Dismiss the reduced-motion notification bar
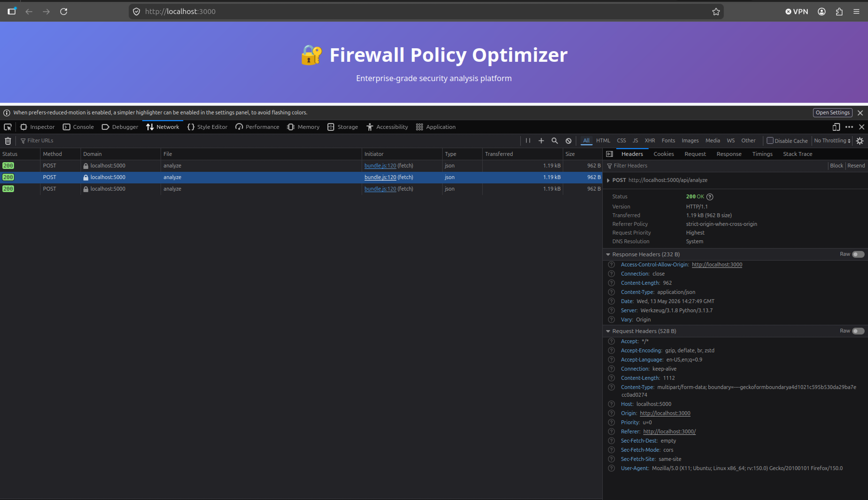Viewport: 868px width, 500px height. (860, 113)
